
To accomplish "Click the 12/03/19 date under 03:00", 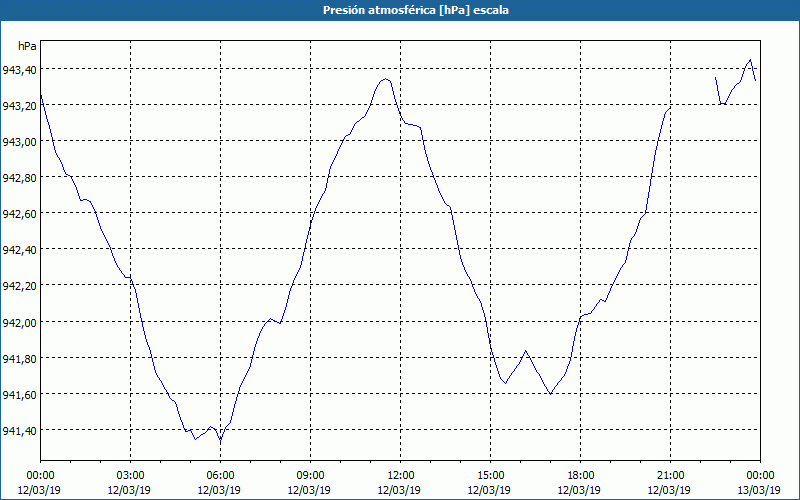I will click(x=129, y=490).
